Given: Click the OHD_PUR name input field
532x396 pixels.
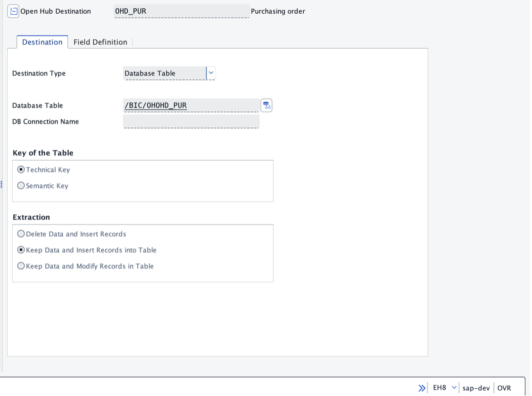Looking at the screenshot, I should tap(182, 11).
